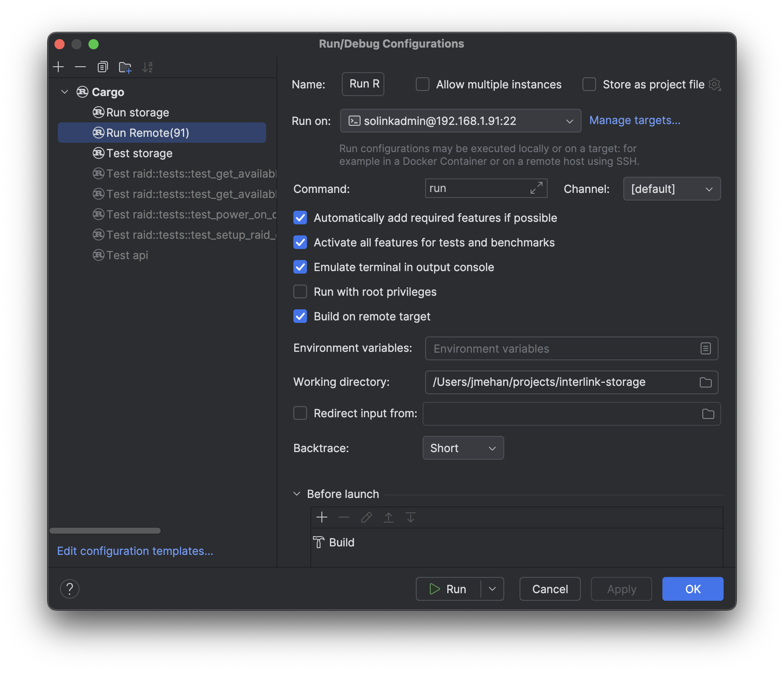The image size is (784, 673).
Task: Click the Add New Configuration plus icon
Action: [58, 67]
